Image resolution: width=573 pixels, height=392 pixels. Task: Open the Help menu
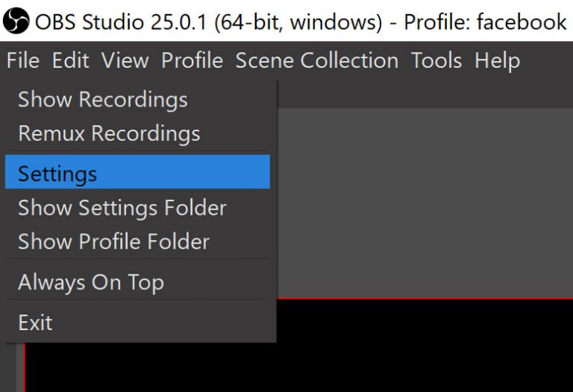pyautogui.click(x=497, y=60)
